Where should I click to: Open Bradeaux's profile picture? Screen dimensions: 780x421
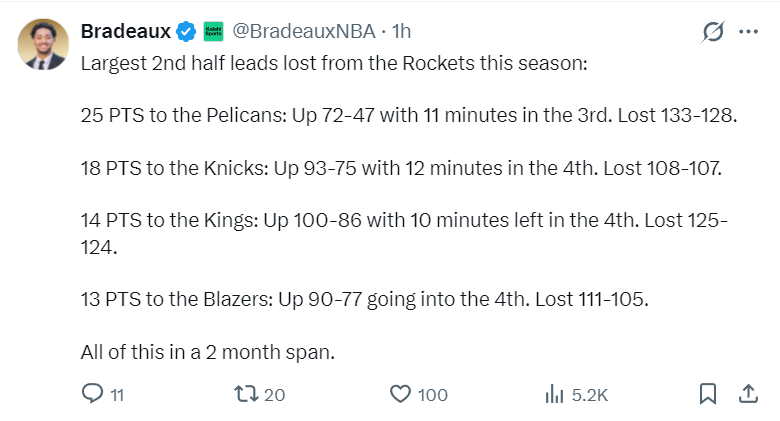(45, 44)
